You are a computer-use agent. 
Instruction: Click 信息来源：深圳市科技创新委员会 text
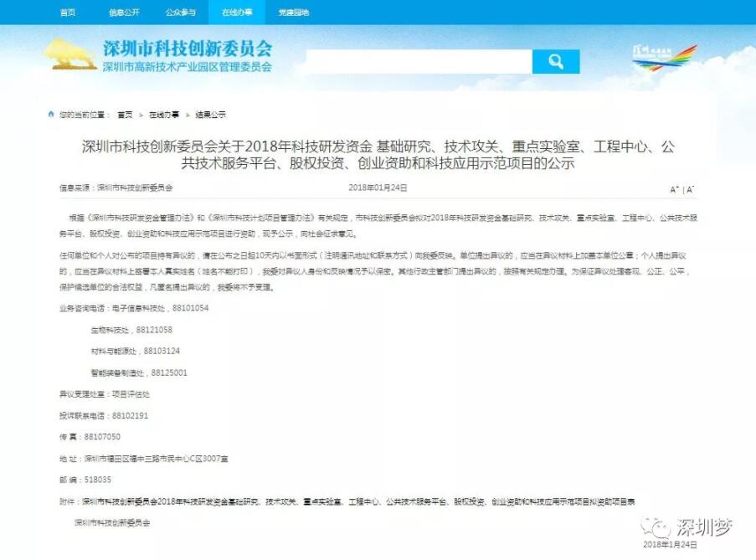tap(116, 188)
